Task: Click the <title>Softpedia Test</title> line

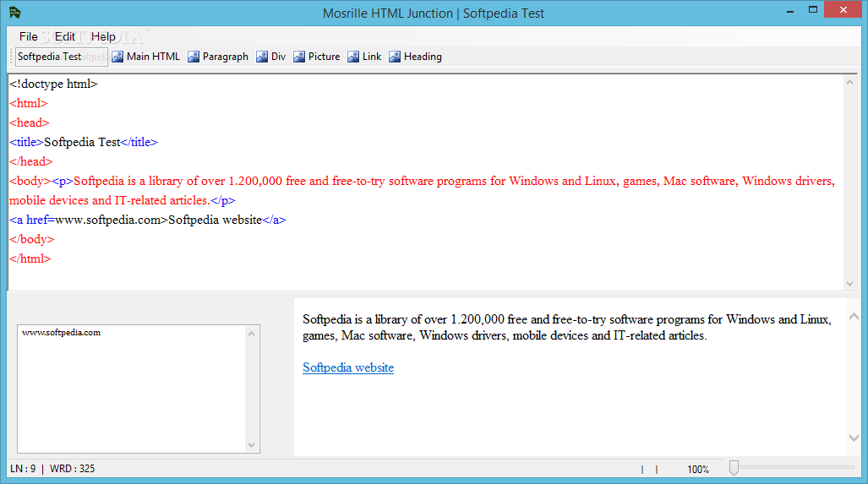Action: click(x=84, y=142)
